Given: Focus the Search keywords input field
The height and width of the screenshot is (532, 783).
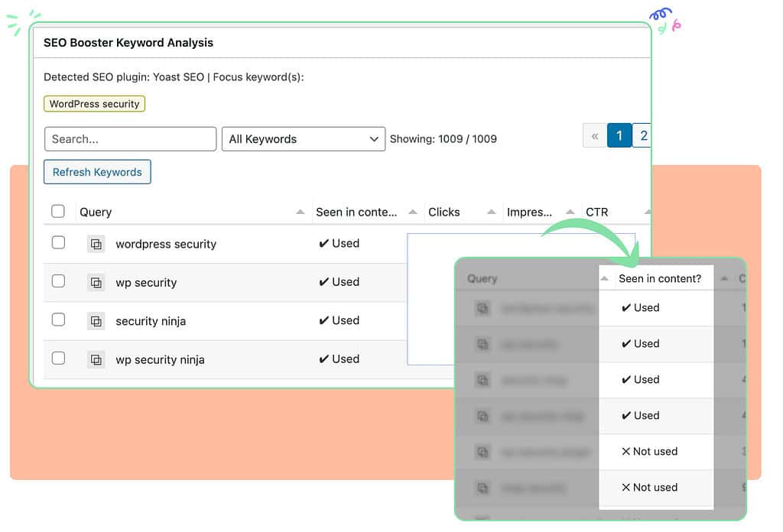Looking at the screenshot, I should (130, 139).
